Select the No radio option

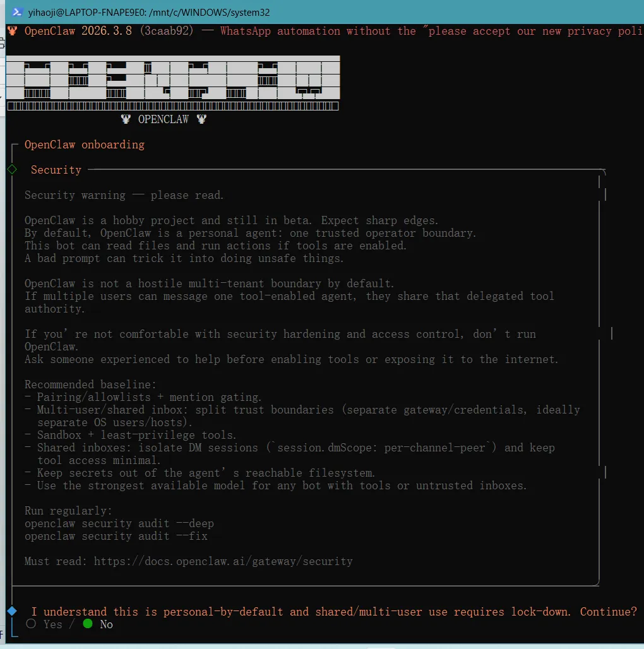pyautogui.click(x=98, y=624)
